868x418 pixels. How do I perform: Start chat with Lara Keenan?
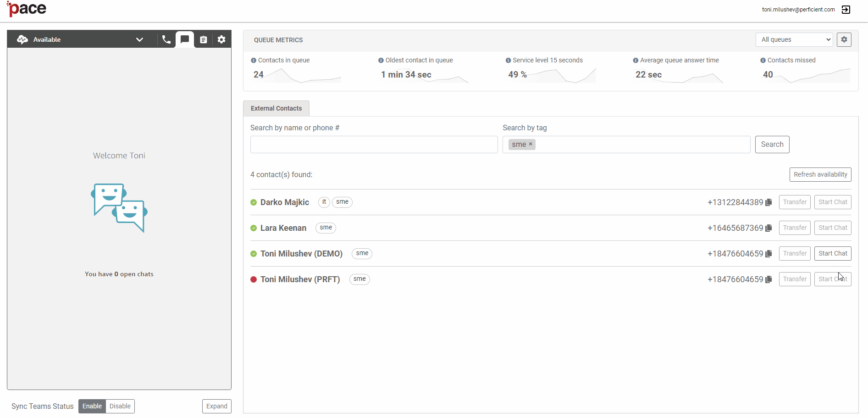click(x=833, y=228)
